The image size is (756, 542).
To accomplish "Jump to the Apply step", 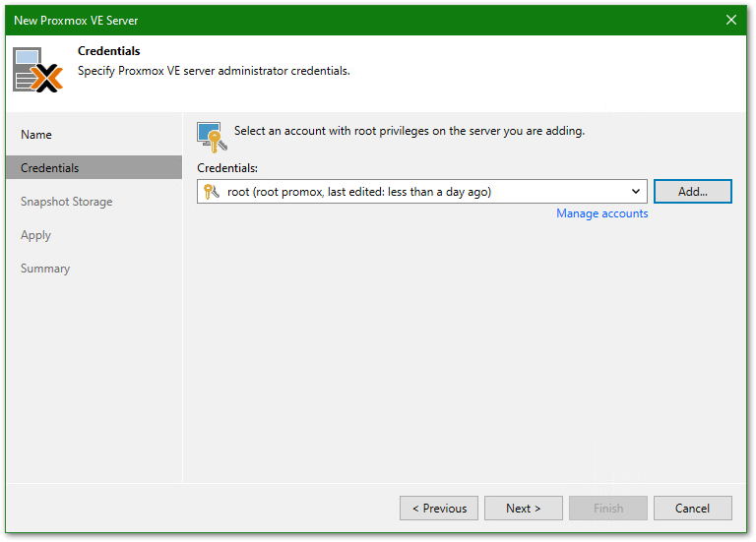I will [x=36, y=235].
